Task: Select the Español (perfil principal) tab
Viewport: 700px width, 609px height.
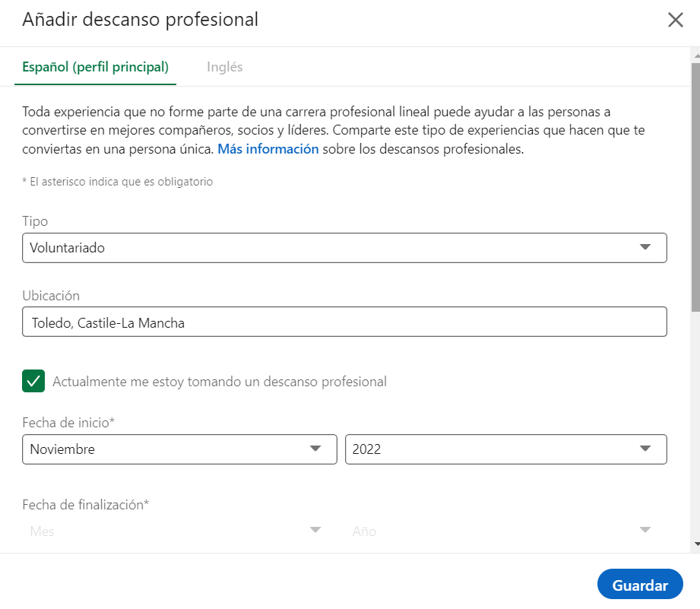Action: coord(96,67)
